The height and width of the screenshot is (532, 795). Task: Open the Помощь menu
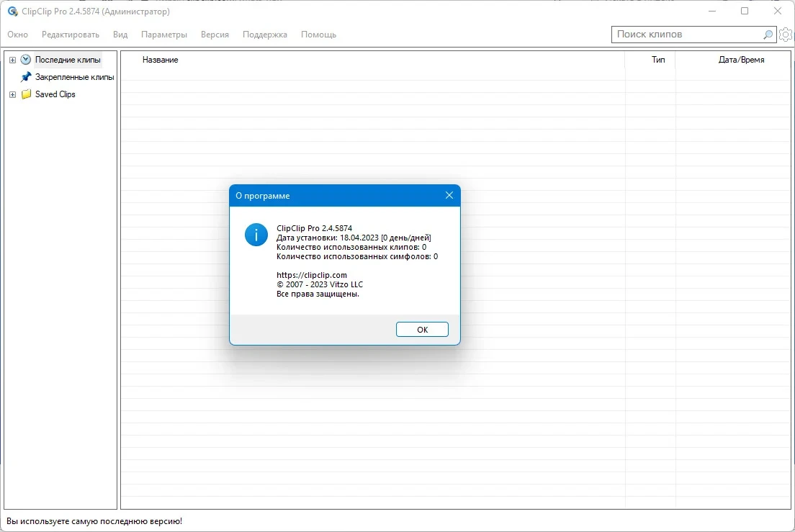tap(318, 35)
